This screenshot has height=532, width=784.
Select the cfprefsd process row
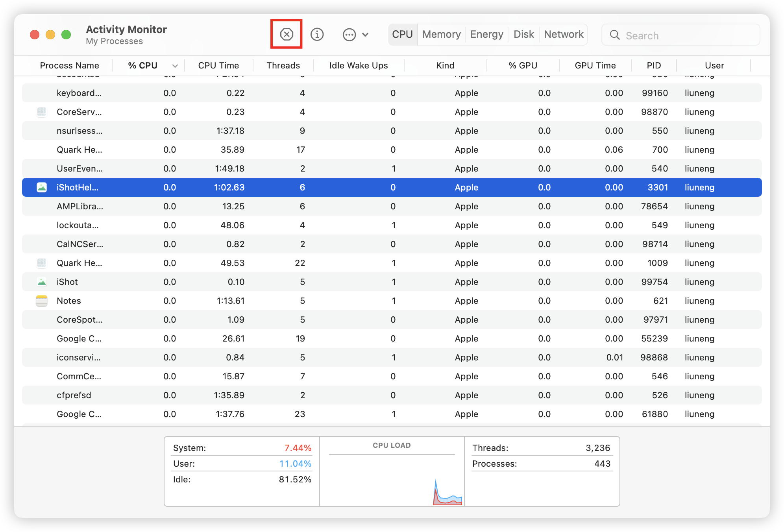392,395
